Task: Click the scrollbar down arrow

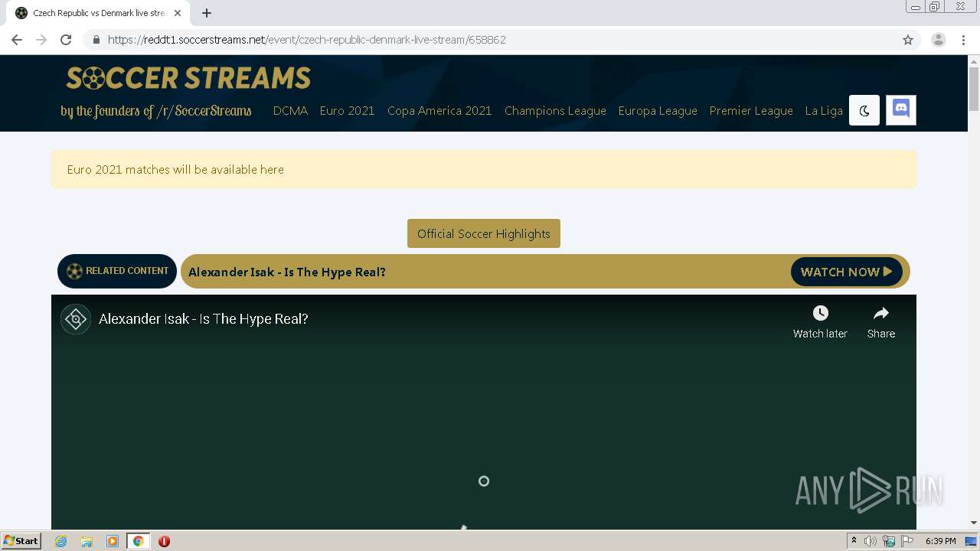Action: click(974, 523)
